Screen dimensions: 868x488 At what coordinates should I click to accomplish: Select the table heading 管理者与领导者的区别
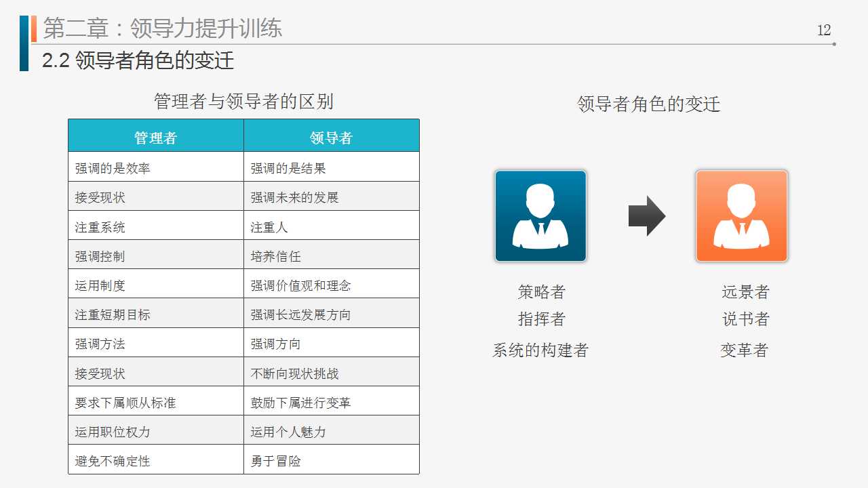click(x=243, y=102)
